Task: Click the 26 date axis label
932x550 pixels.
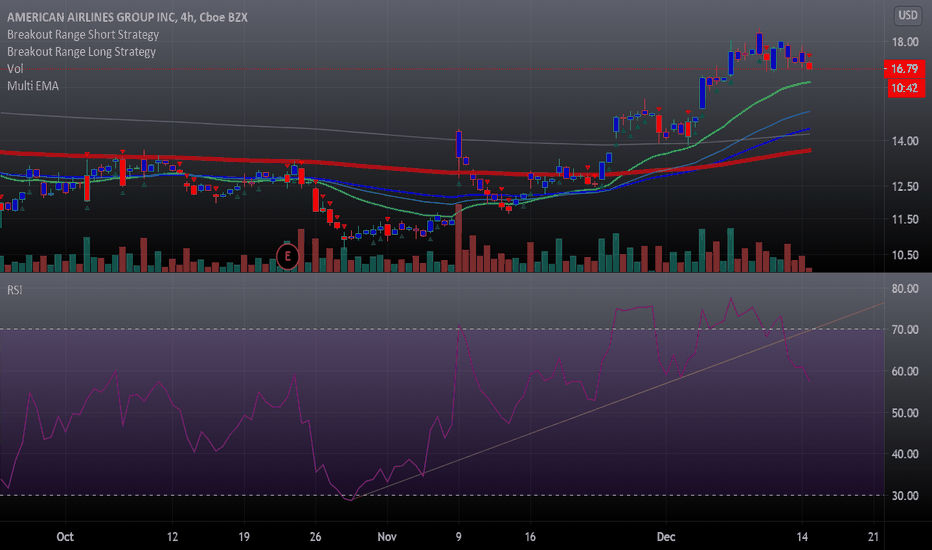Action: tap(315, 537)
